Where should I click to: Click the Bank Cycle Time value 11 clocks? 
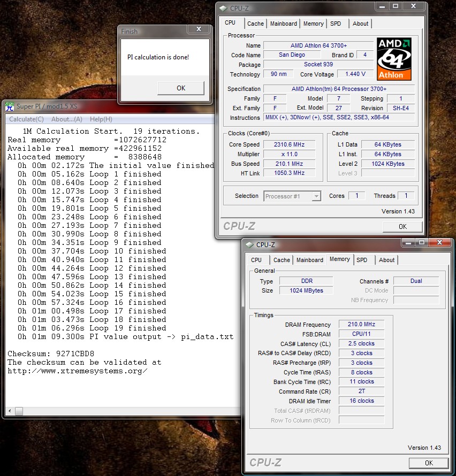361,381
